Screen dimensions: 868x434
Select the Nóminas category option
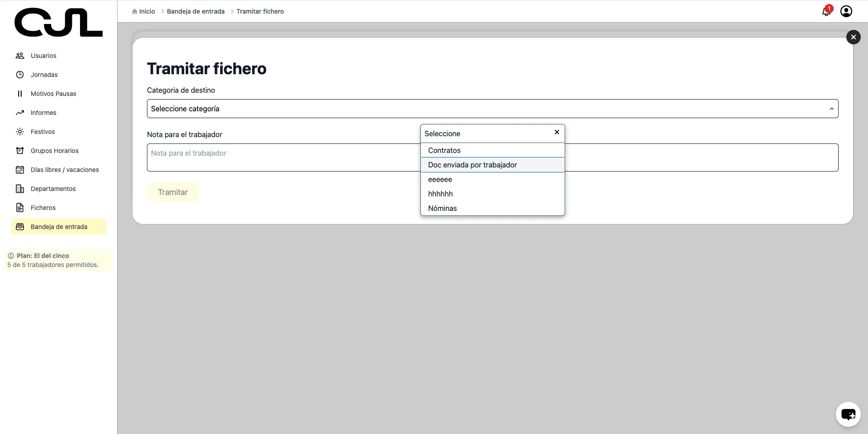coord(442,208)
